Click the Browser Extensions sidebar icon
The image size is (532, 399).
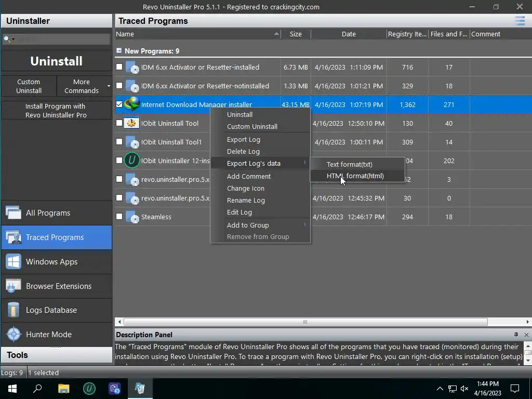(13, 286)
